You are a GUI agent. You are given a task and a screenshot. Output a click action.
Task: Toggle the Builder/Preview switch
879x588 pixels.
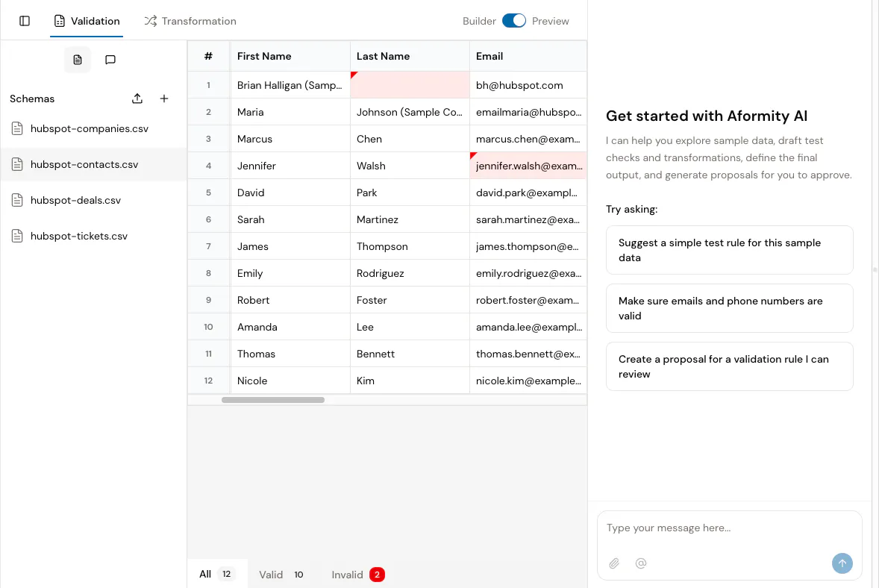513,21
